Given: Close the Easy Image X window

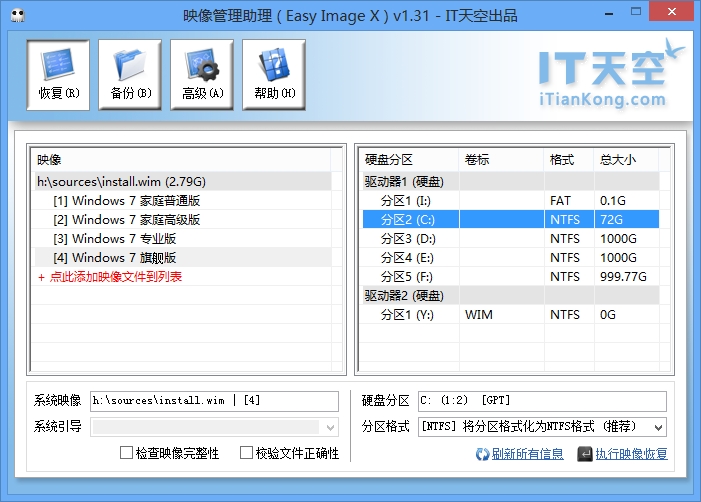Looking at the screenshot, I should [x=671, y=12].
